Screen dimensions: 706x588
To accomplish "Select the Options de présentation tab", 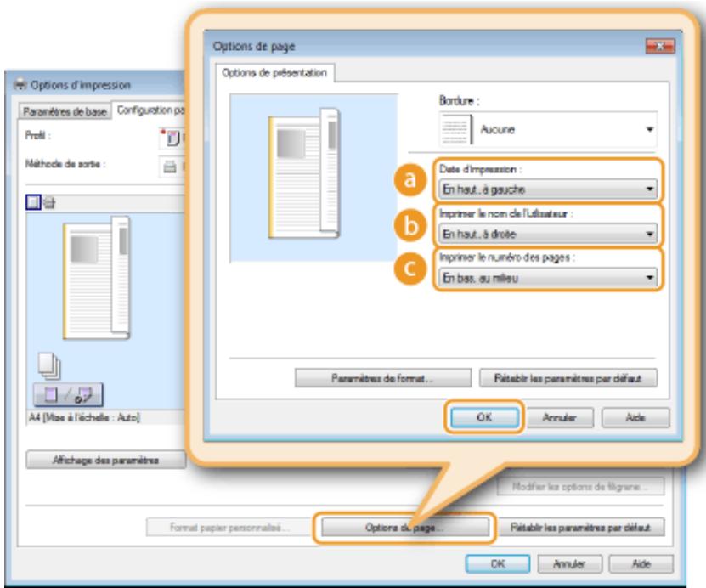I will (274, 73).
